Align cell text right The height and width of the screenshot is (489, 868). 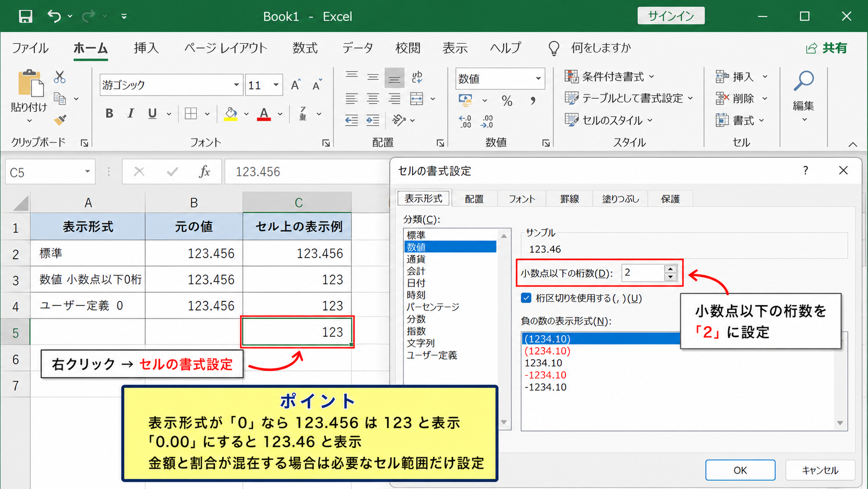(x=395, y=99)
